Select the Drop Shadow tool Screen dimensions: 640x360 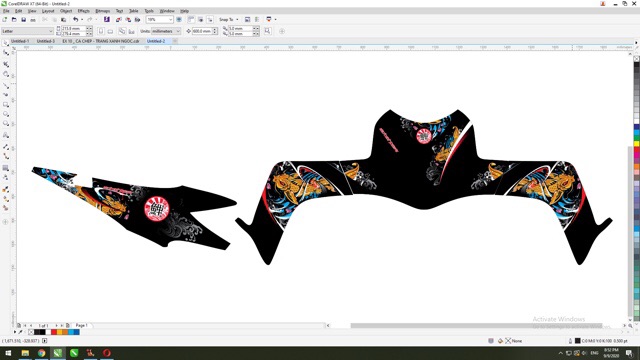[6, 168]
